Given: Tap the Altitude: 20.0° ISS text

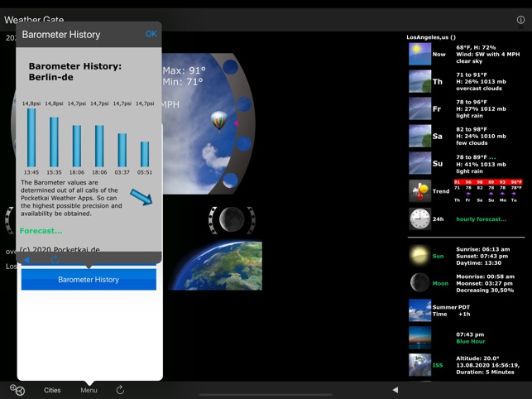Looking at the screenshot, I should click(x=477, y=358).
